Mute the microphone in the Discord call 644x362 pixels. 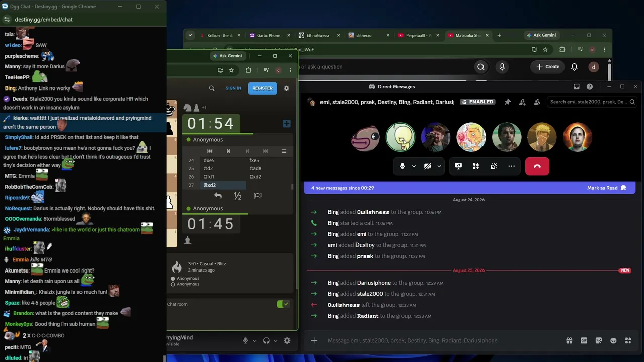[x=402, y=166]
